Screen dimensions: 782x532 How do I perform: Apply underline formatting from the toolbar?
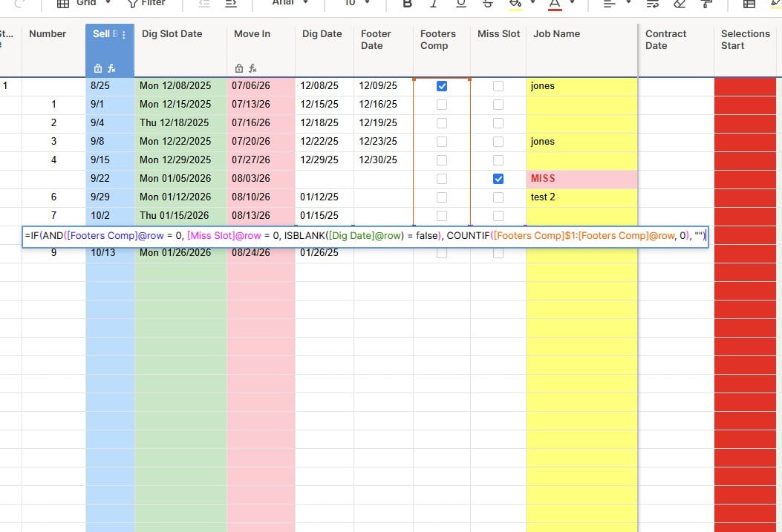461,4
